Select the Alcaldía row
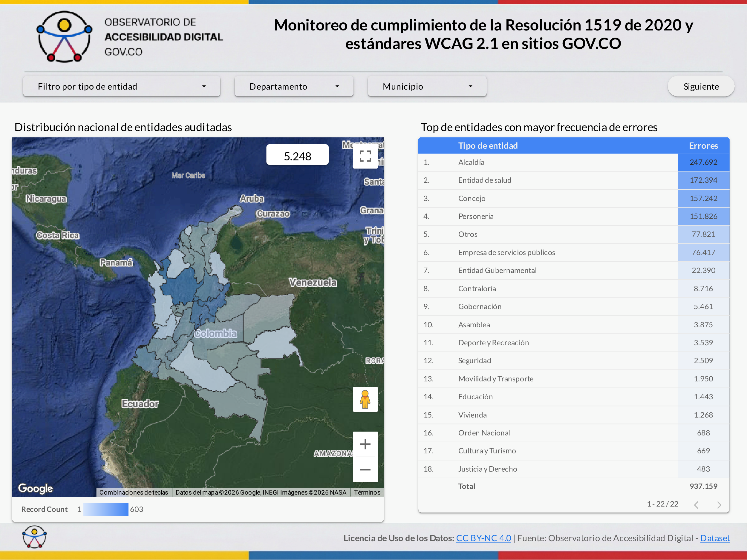Image resolution: width=747 pixels, height=560 pixels. [573, 162]
